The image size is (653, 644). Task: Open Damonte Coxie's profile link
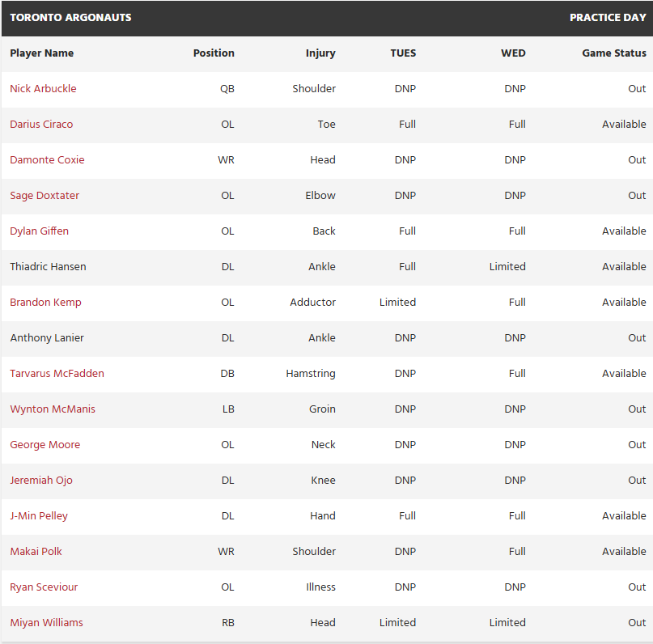click(x=47, y=160)
